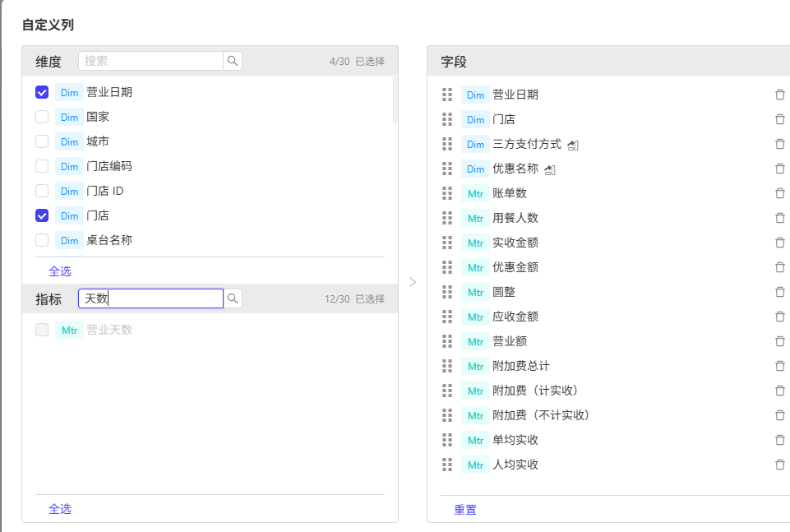Click the right arrow between the panels
This screenshot has height=532, width=790.
coord(413,282)
